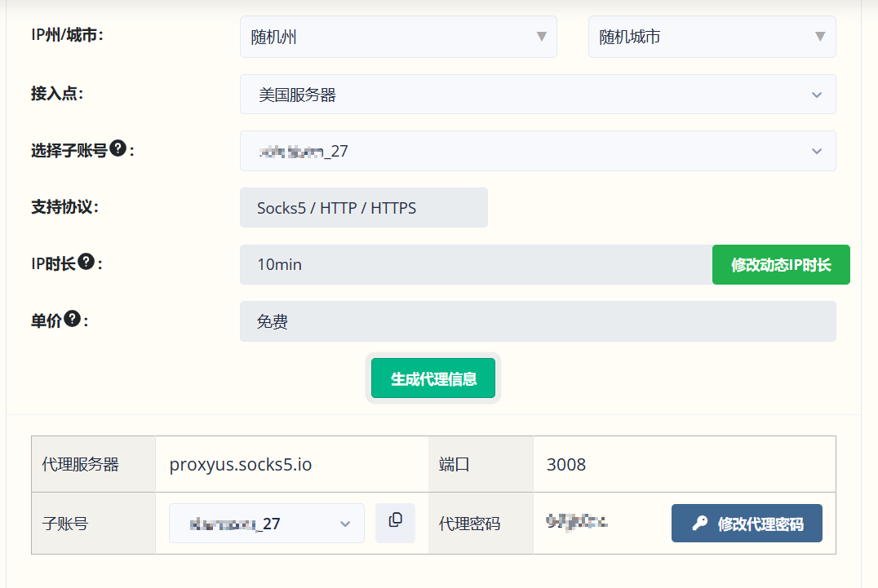Click the 10min IP duration field
878x588 pixels.
(475, 265)
